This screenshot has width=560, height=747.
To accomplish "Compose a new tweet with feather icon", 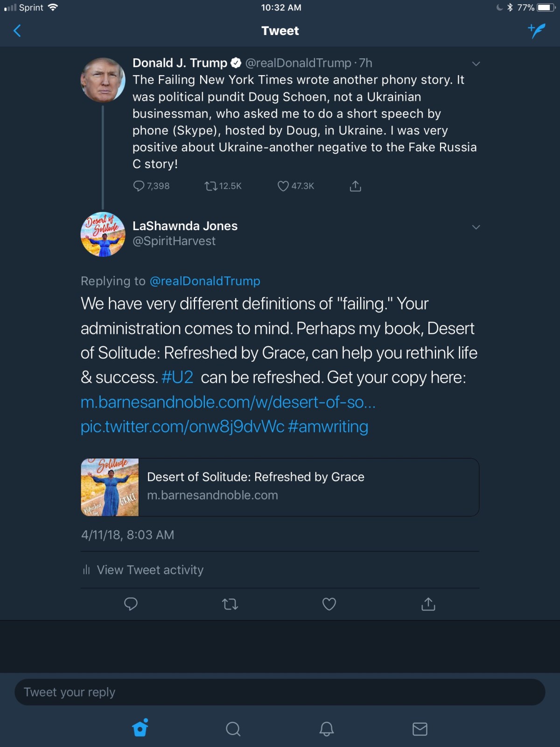I will point(537,31).
